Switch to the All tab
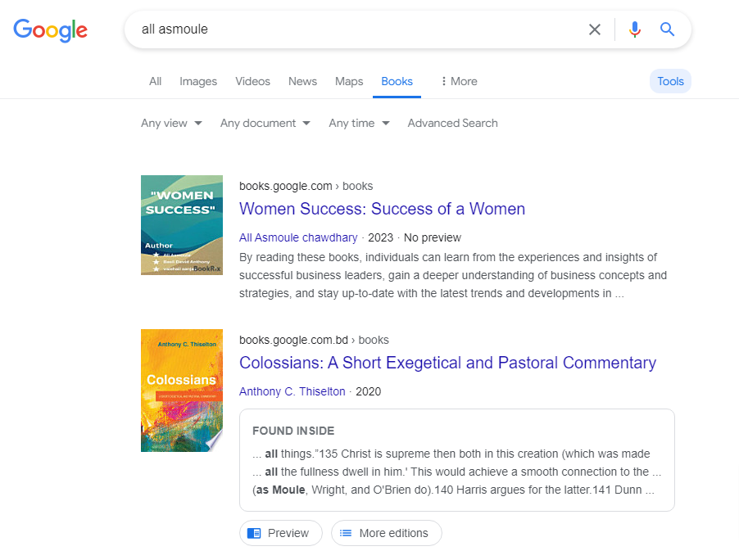Screen dimensions: 739x560 [x=155, y=82]
